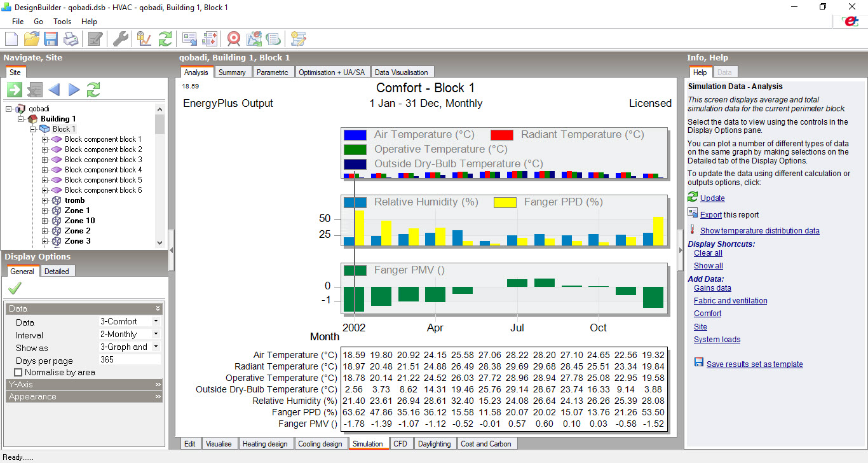Enable the Normalise by area checkbox

point(18,372)
